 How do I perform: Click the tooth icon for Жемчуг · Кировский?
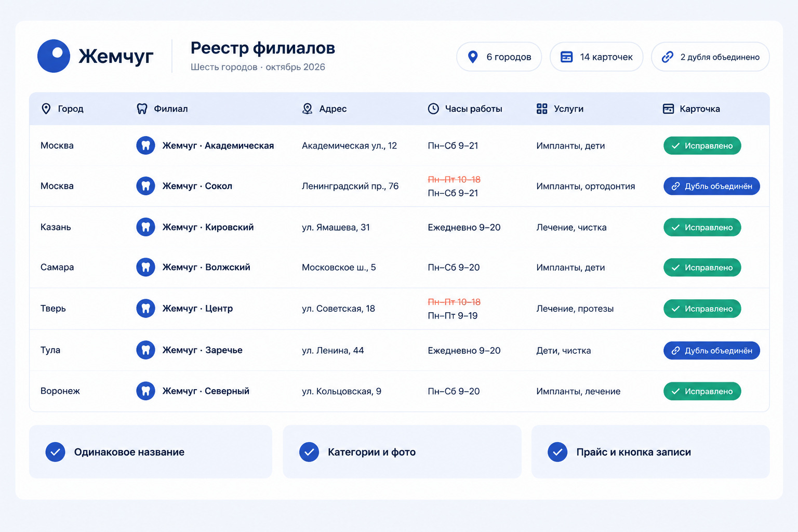[146, 227]
